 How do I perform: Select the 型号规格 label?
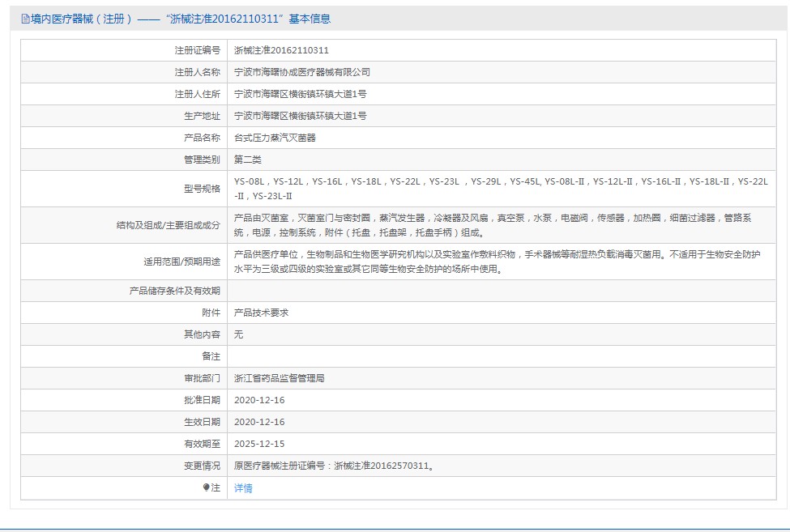click(202, 189)
